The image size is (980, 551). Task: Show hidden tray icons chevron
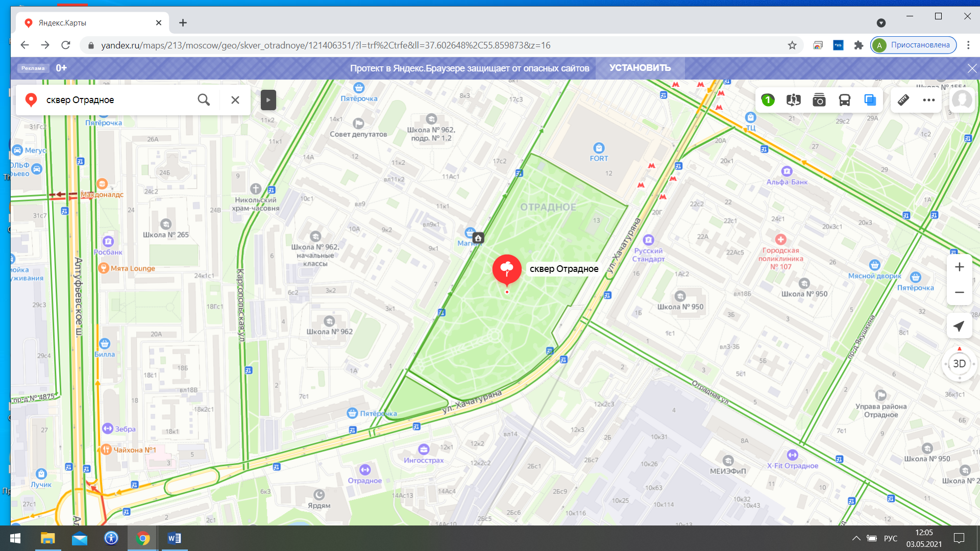click(856, 538)
